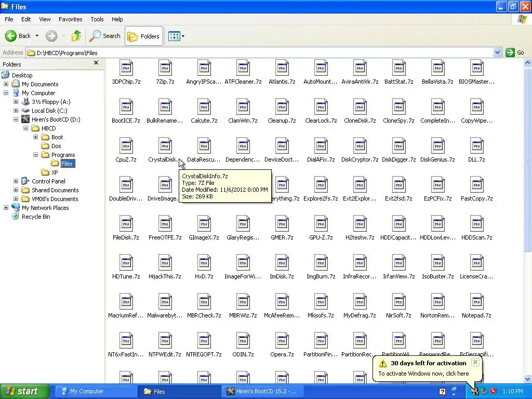Select the HDTune.7z file icon
Screen dimensions: 532x399
pos(126,263)
